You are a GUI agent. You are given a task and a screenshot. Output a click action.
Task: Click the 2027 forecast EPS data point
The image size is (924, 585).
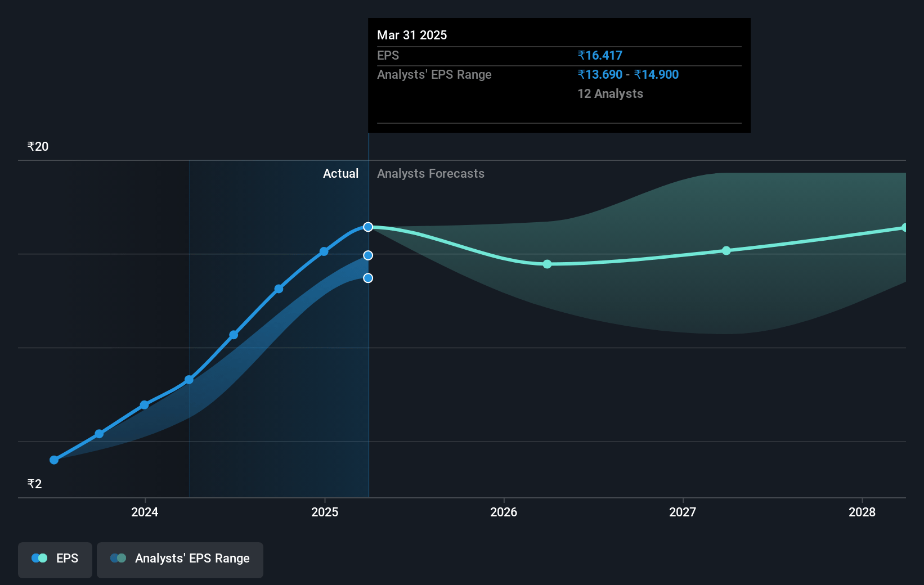[x=726, y=250]
